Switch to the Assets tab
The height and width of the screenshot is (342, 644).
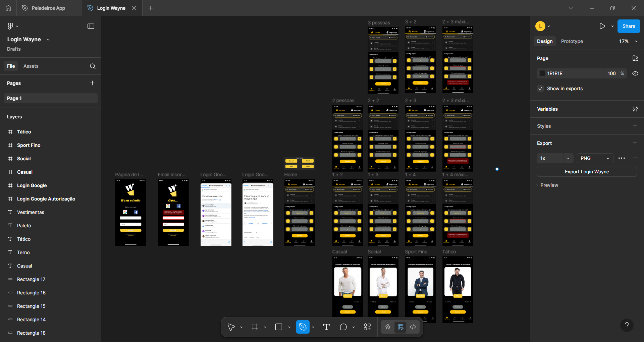coord(31,66)
